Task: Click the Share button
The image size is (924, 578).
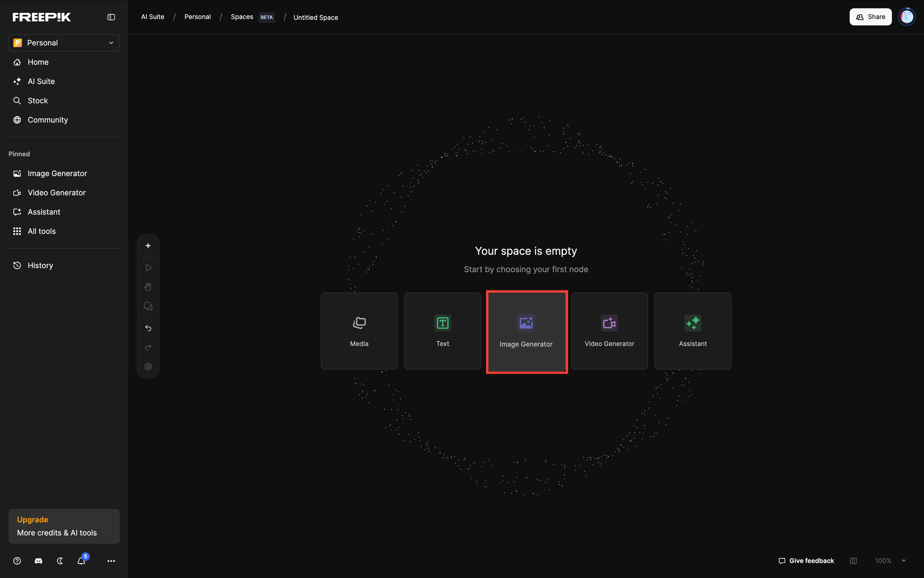Action: [870, 17]
